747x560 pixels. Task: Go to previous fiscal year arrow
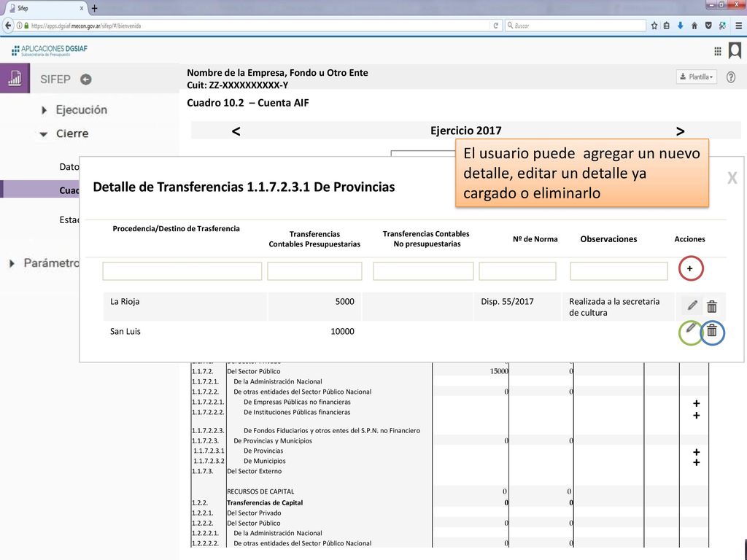click(x=236, y=131)
